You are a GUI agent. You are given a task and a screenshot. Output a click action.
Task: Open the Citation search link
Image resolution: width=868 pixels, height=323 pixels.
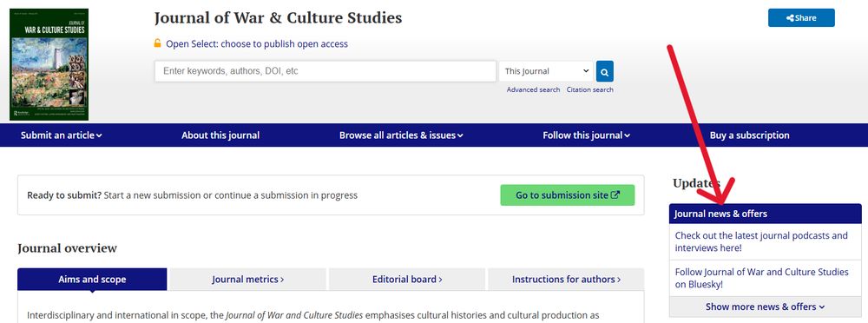589,89
